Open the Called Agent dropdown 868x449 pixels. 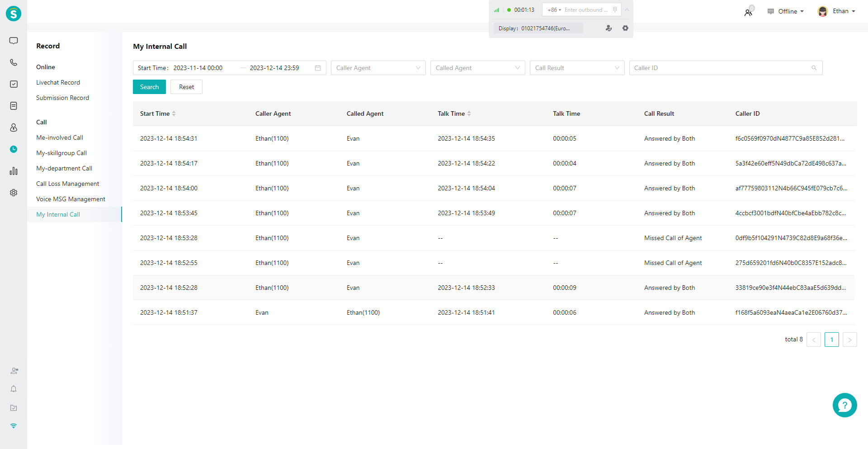tap(478, 68)
